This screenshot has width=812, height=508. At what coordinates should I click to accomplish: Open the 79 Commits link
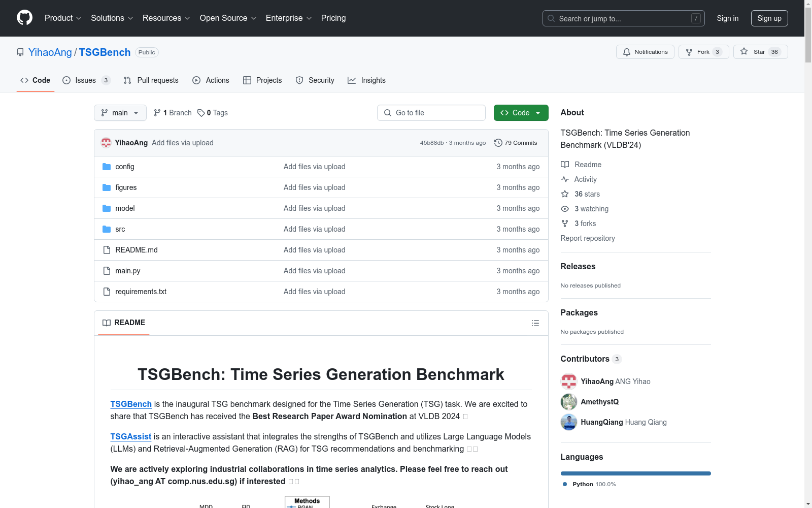tap(516, 143)
